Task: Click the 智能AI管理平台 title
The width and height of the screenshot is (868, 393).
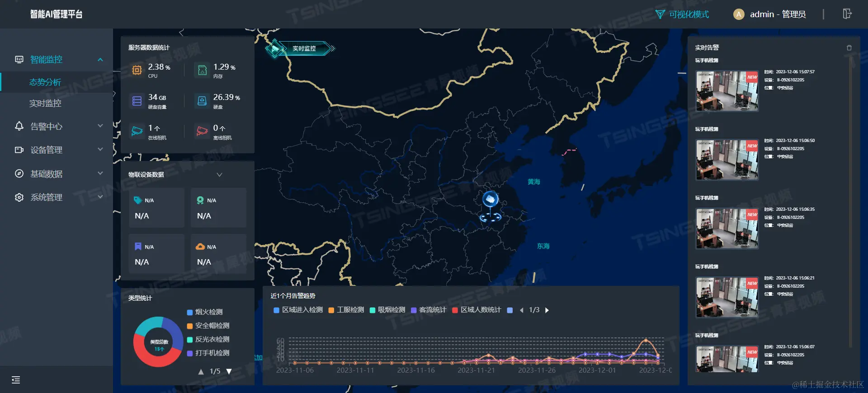Action: tap(57, 14)
